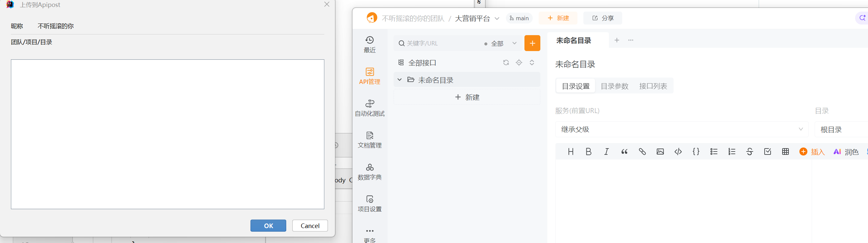The width and height of the screenshot is (868, 243).
Task: Click the orange plus add button
Action: pyautogui.click(x=532, y=43)
